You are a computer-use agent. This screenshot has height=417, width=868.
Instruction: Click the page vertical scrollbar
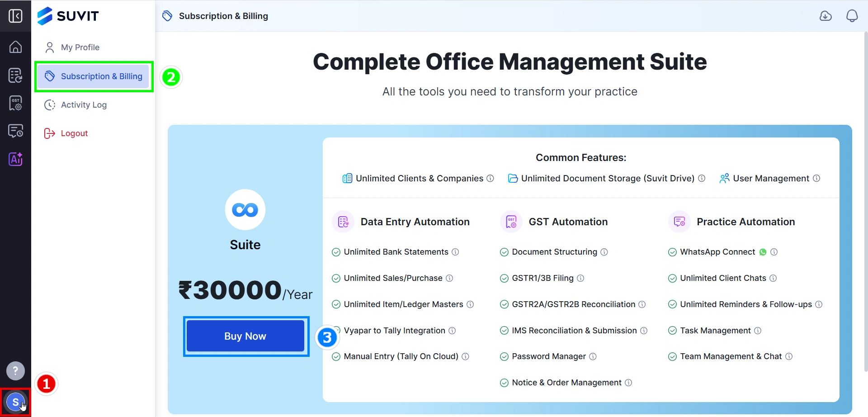click(865, 201)
